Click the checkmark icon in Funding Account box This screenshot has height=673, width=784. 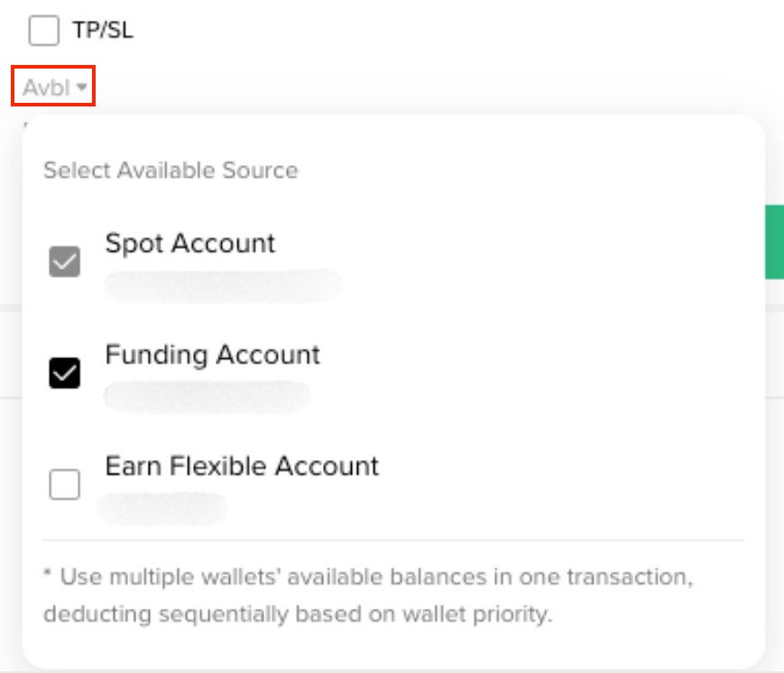64,373
